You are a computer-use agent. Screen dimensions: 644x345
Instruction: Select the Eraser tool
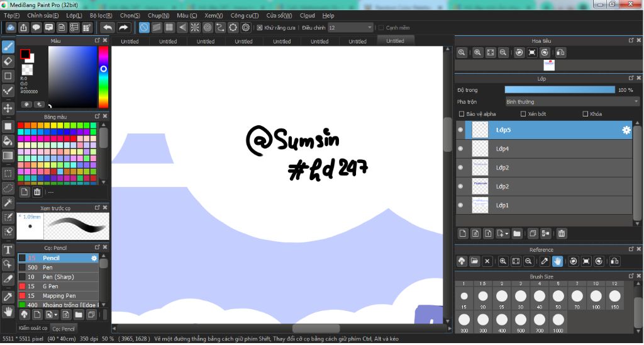point(8,61)
